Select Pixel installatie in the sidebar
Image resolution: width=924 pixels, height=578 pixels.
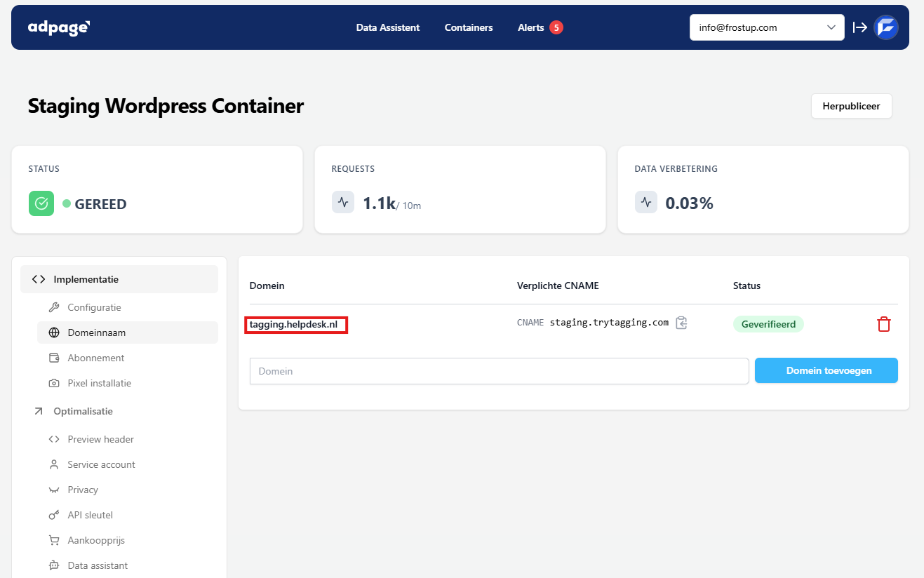point(99,383)
